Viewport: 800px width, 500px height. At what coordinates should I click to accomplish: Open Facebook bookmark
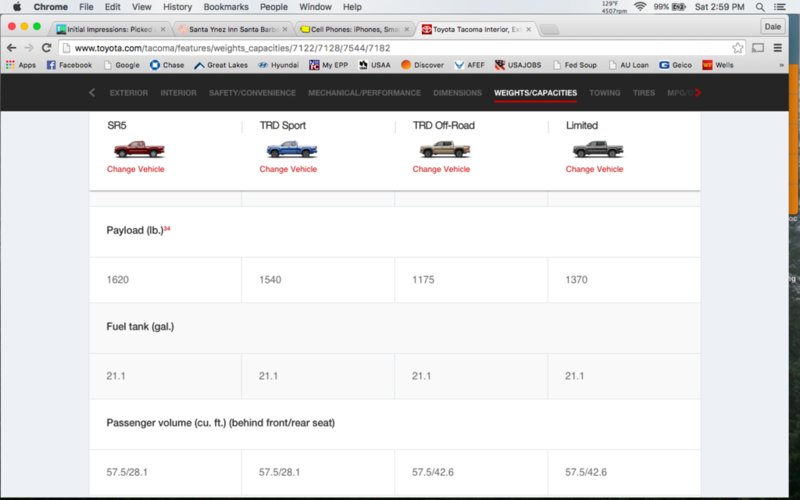[x=69, y=65]
